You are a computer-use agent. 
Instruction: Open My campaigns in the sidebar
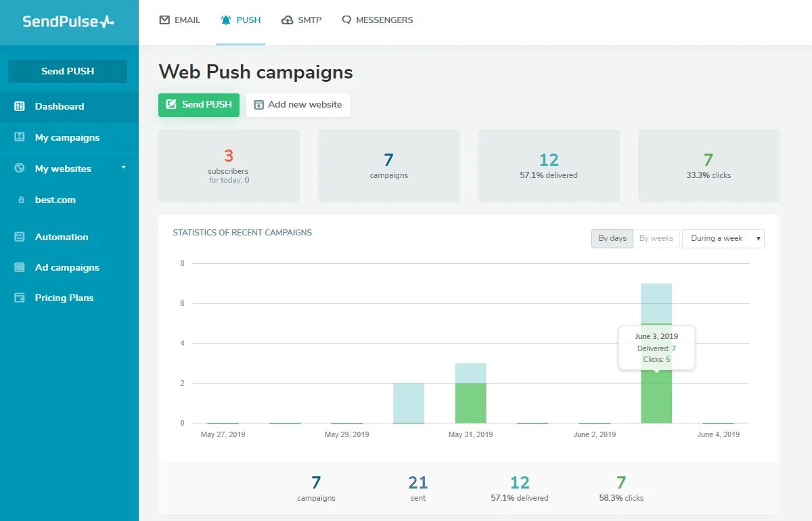[x=69, y=137]
